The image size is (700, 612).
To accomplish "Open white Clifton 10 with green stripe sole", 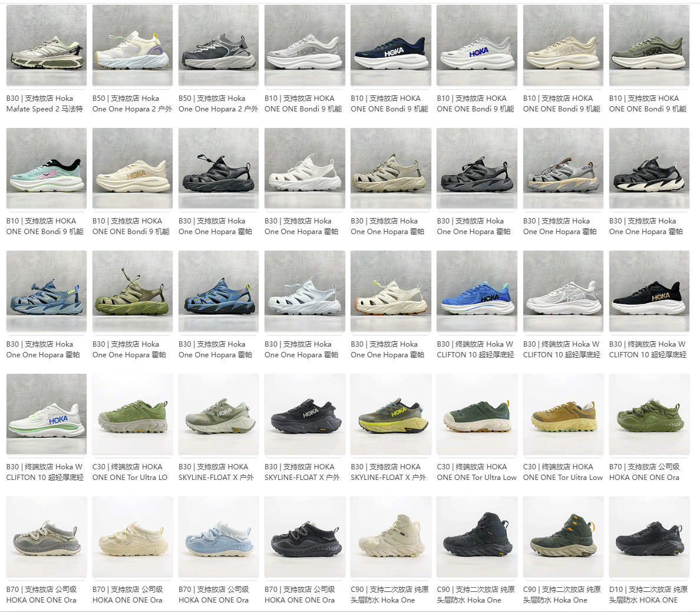I will tap(47, 414).
